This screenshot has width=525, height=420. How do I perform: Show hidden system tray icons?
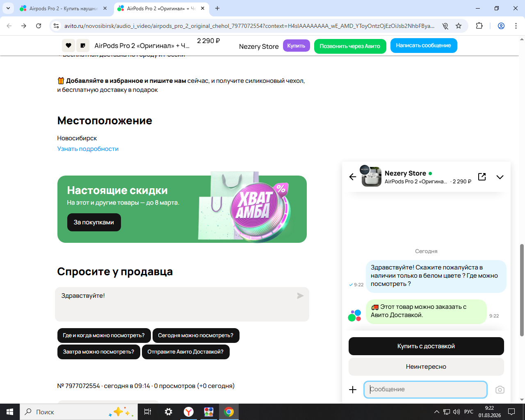(436, 412)
